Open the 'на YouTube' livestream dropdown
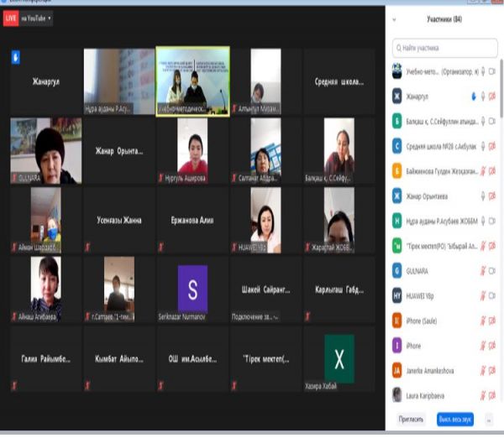 (x=37, y=17)
